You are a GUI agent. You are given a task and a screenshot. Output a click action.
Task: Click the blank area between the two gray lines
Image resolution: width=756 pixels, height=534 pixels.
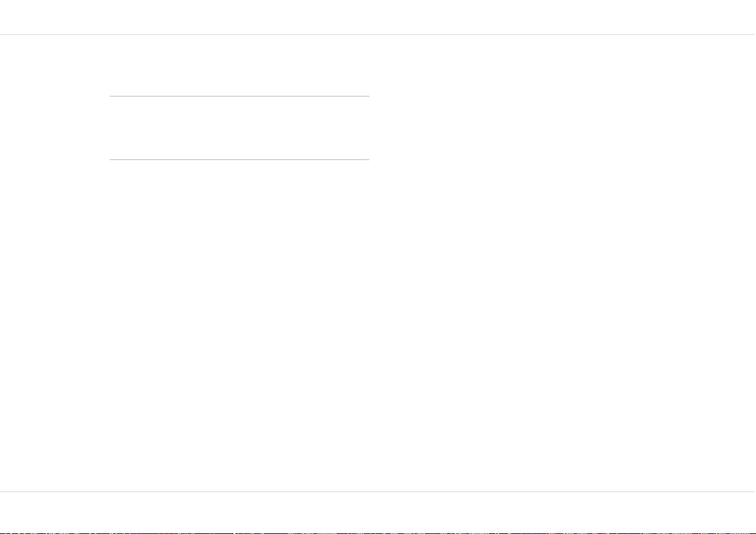(x=239, y=128)
